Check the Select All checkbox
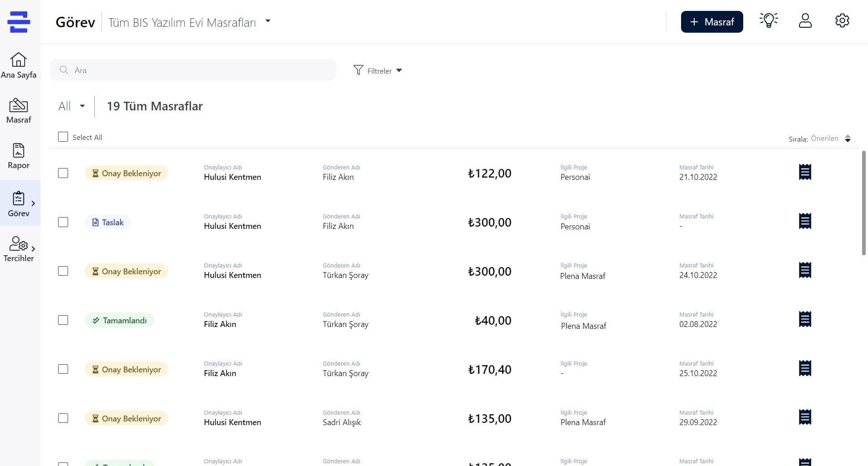The image size is (868, 466). tap(63, 137)
